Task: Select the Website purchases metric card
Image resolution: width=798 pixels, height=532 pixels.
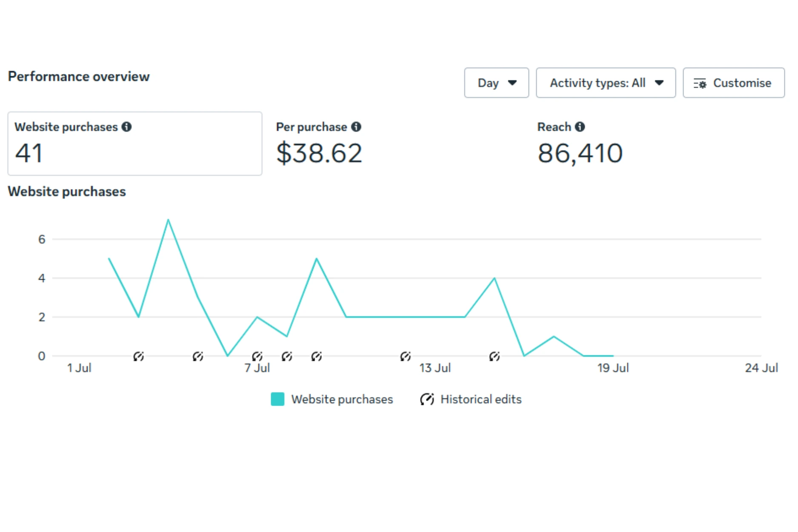Action: [x=135, y=143]
